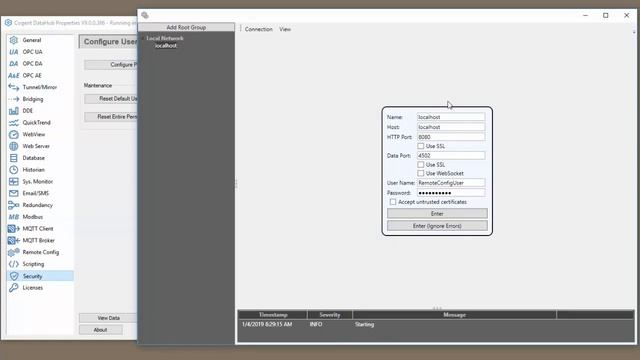640x360 pixels.
Task: Select OPC AE icon in DataHub sidebar
Action: pyautogui.click(x=13, y=76)
